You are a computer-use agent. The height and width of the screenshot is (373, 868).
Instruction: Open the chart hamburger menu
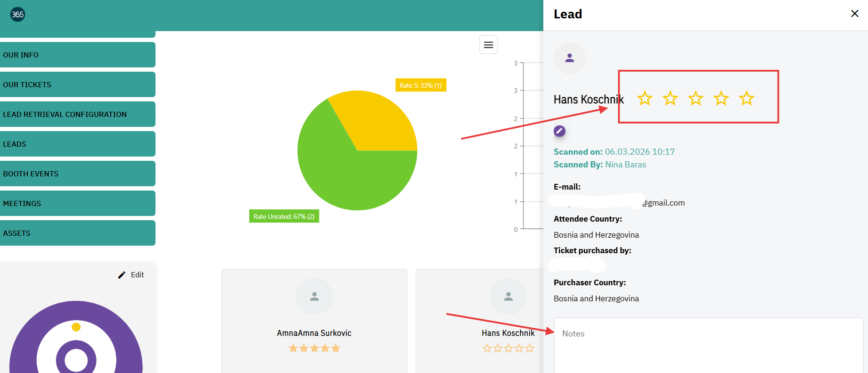tap(489, 45)
